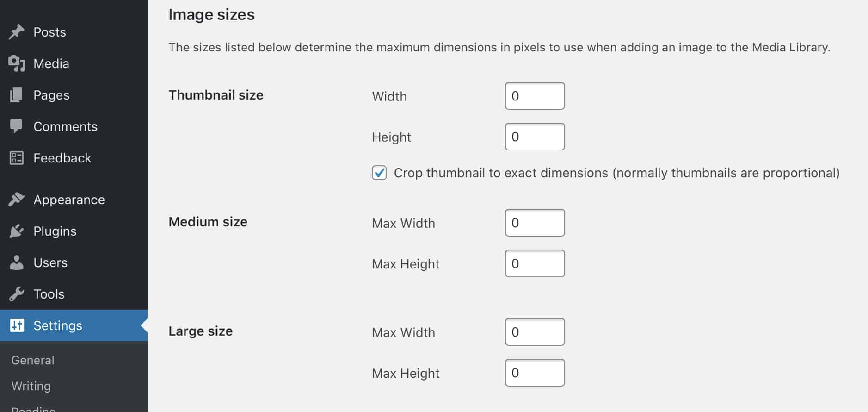Select the Large size Max Height field

(x=535, y=373)
